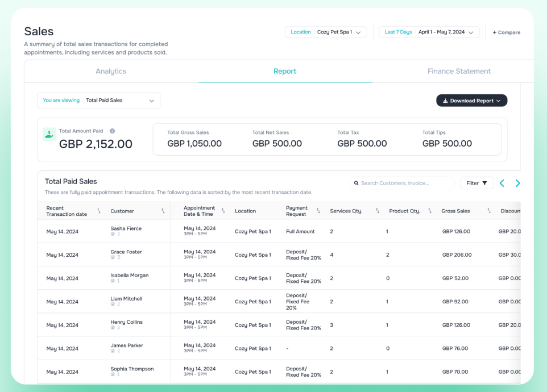Click paw icon under James Parker
Viewport: 547px width, 392px height.
pyautogui.click(x=113, y=351)
